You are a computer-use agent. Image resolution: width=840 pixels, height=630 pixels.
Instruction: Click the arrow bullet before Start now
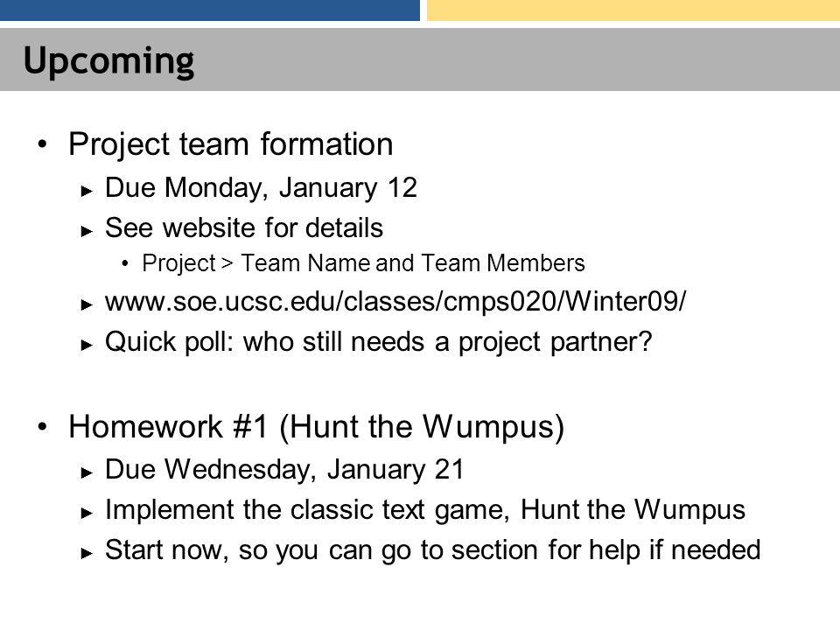[87, 553]
